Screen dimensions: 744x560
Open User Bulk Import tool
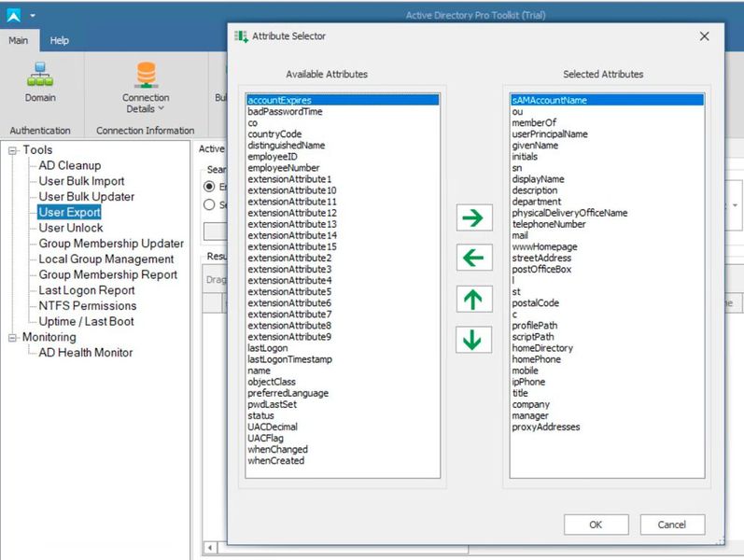coord(81,181)
